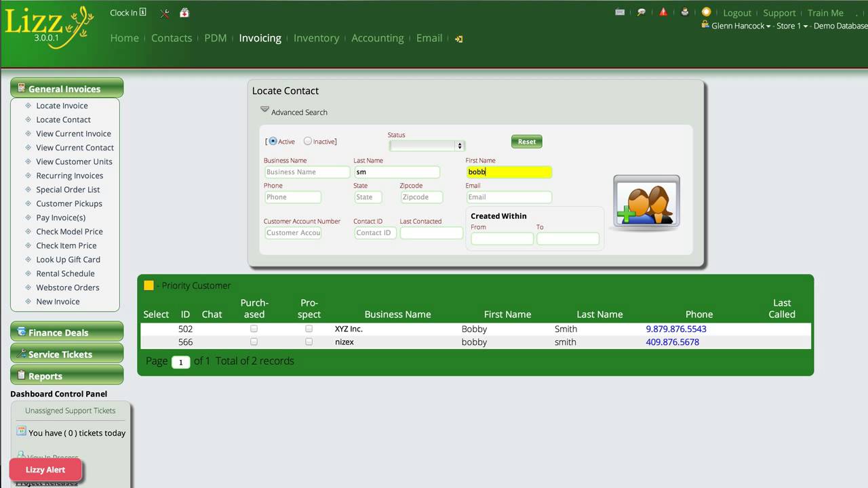Open the keyboard icon in top bar

tap(620, 12)
